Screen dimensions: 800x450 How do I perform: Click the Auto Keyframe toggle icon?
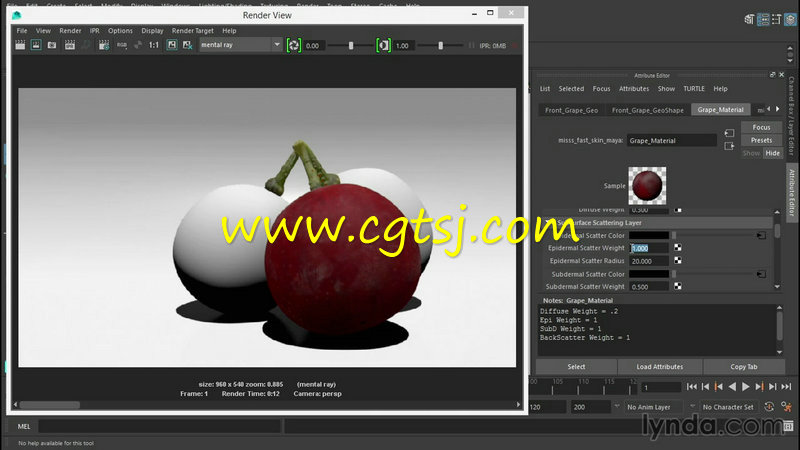(769, 407)
